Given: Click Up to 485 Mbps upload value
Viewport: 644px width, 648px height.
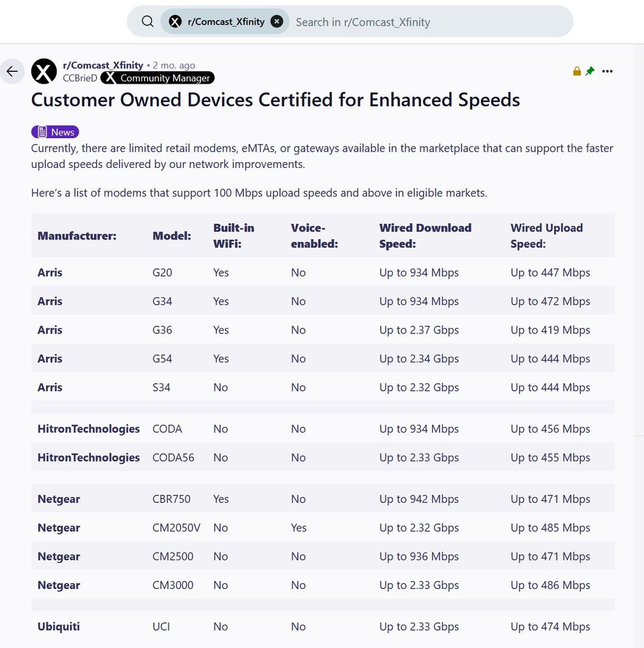Looking at the screenshot, I should 550,528.
